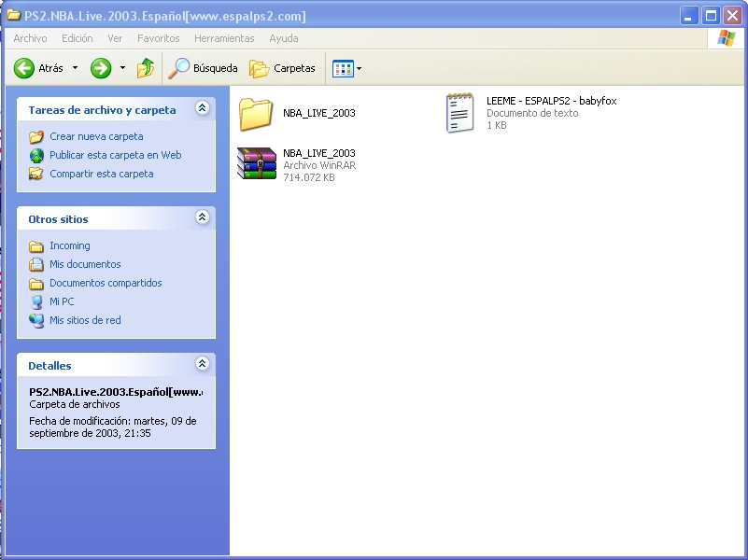Click the Publicar en Web globe icon
This screenshot has height=560, width=748.
click(36, 155)
